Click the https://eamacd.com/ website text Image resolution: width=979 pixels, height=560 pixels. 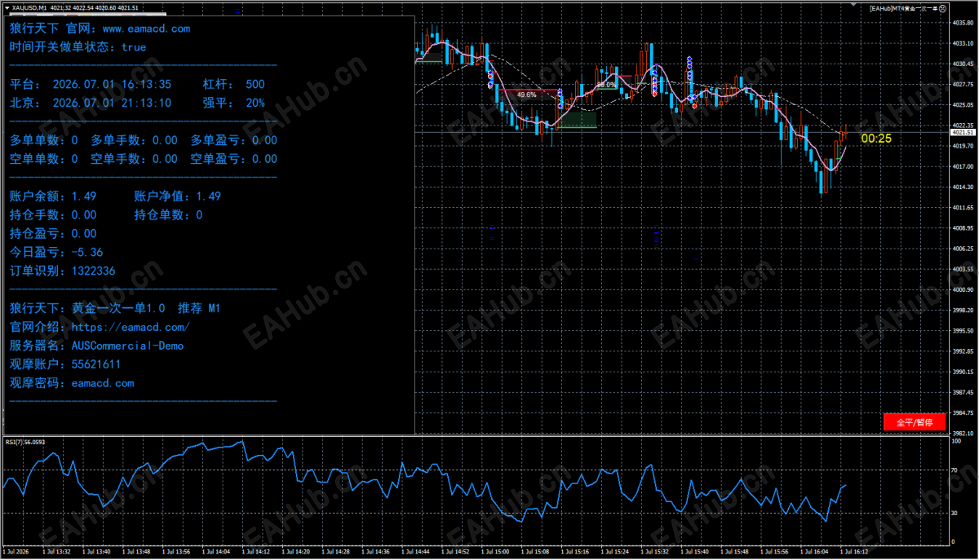click(131, 328)
